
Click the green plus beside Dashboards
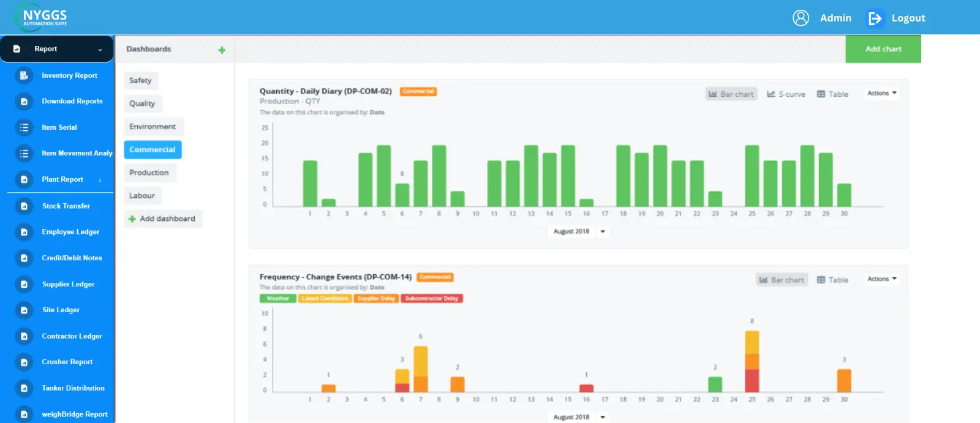(x=222, y=50)
